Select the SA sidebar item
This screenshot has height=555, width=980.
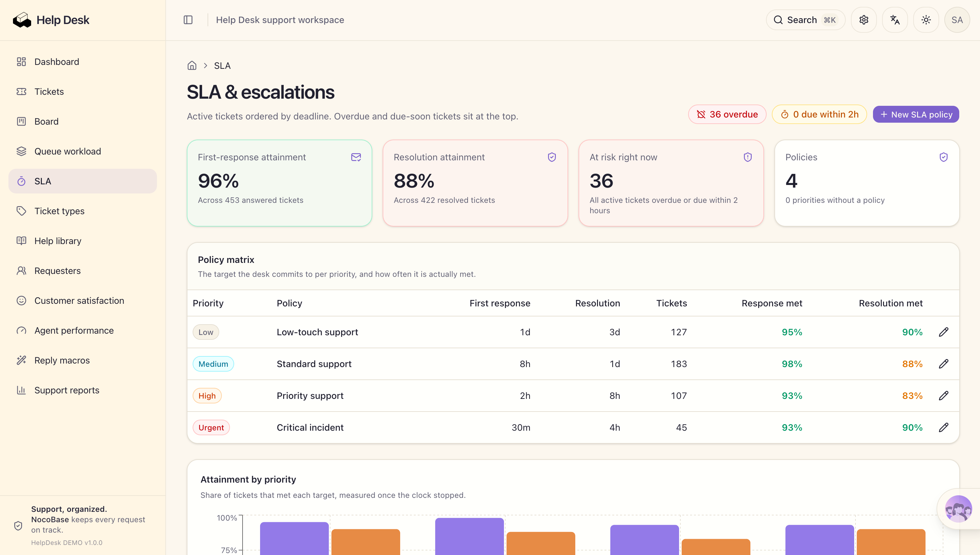[x=83, y=181]
